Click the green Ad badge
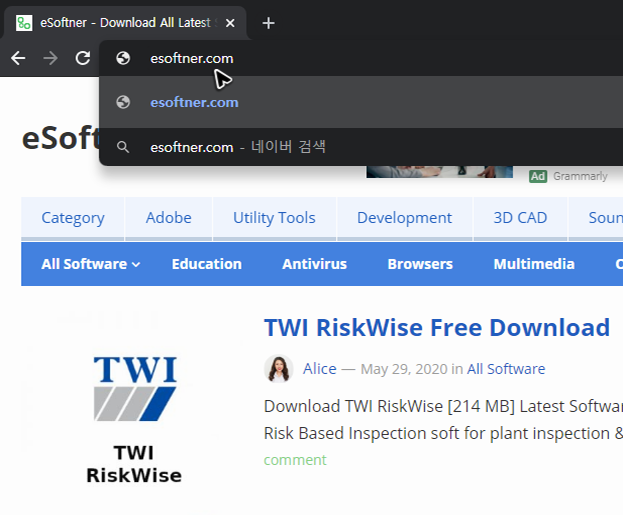 pos(538,176)
